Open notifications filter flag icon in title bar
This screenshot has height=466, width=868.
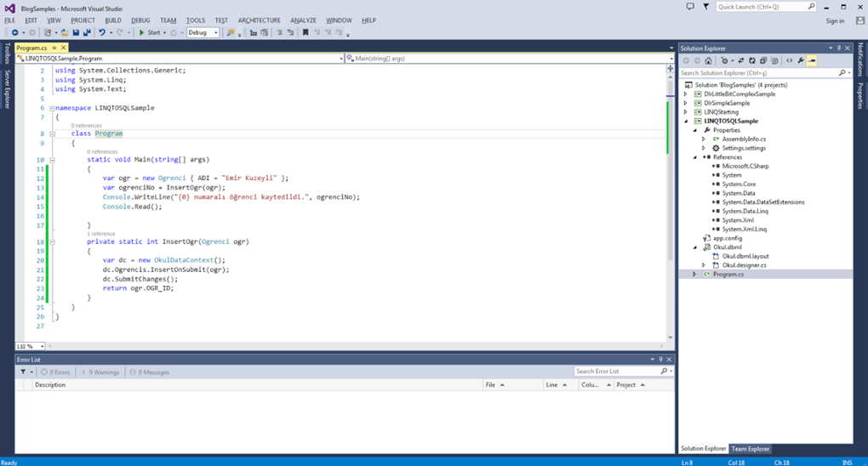pyautogui.click(x=705, y=7)
